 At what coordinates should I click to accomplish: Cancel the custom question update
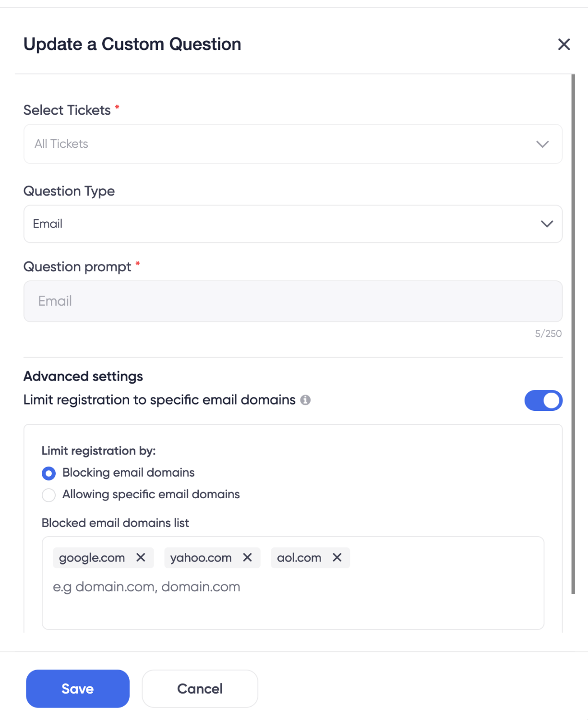(200, 688)
